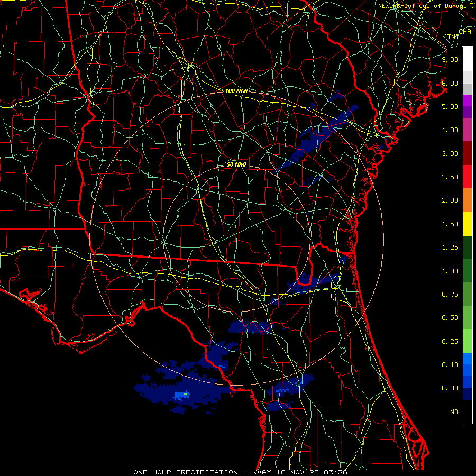
Task: Select the 6.00 legend value
Action: (x=450, y=83)
